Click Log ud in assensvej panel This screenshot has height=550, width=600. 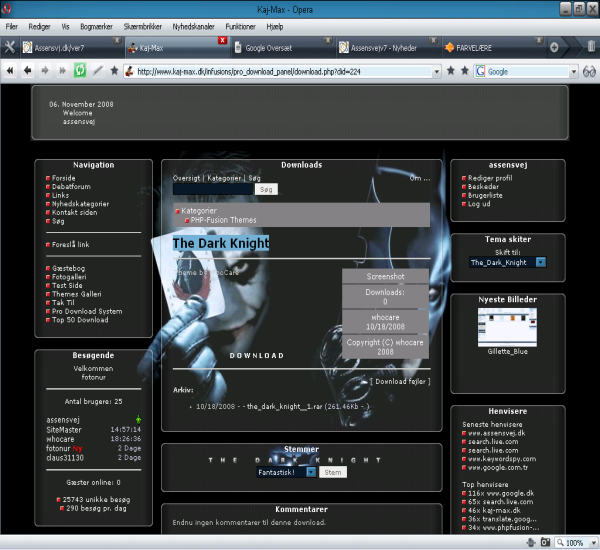[x=479, y=204]
